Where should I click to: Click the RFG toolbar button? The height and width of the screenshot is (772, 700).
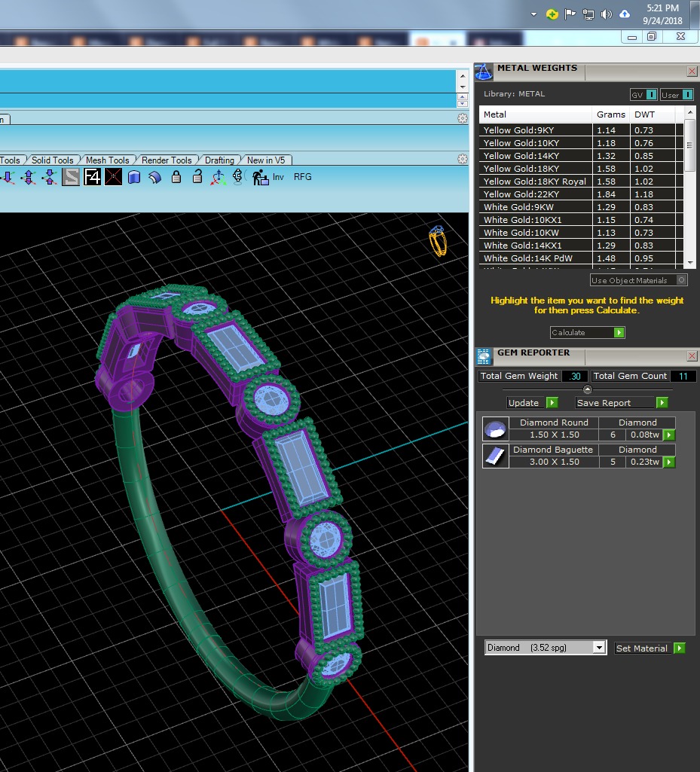point(302,177)
